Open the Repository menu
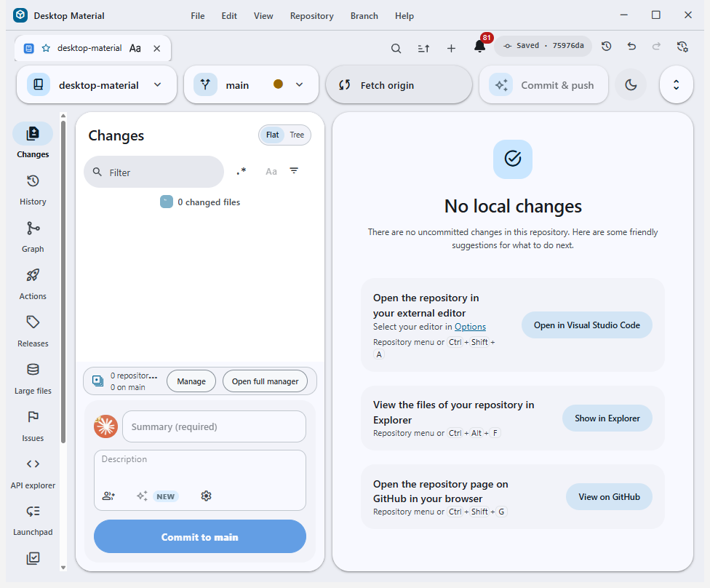Screen dimensions: 710x588 click(x=312, y=16)
